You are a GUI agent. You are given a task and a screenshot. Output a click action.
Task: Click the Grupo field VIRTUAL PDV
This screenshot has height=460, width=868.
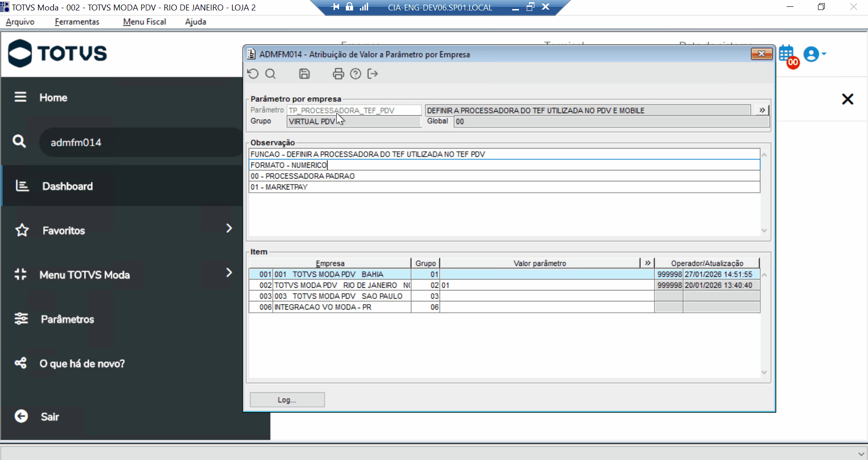(354, 121)
